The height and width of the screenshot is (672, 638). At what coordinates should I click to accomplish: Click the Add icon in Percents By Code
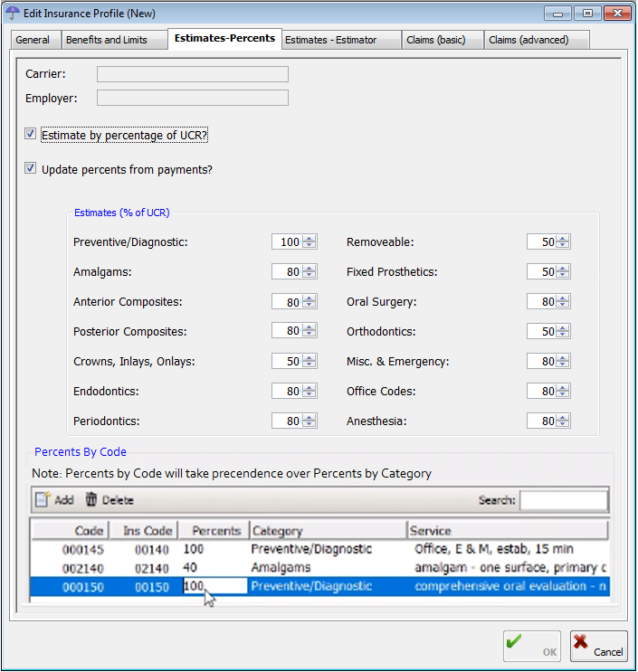43,500
